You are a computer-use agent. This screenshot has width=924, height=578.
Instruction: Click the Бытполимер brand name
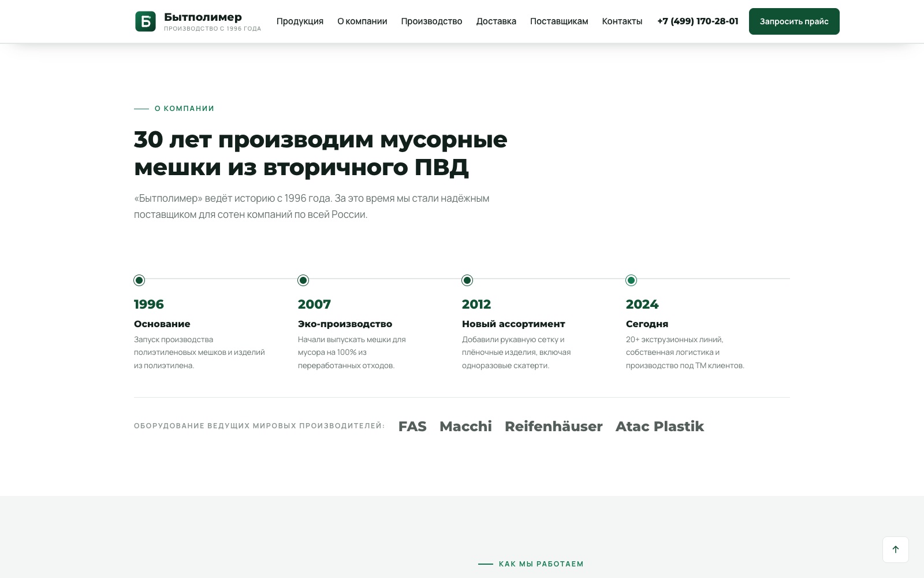[203, 17]
